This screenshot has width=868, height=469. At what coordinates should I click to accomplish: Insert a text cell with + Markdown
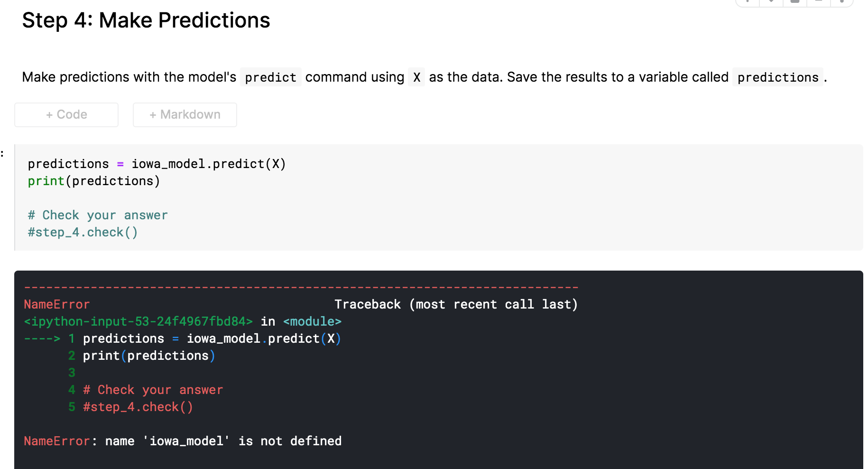click(185, 115)
